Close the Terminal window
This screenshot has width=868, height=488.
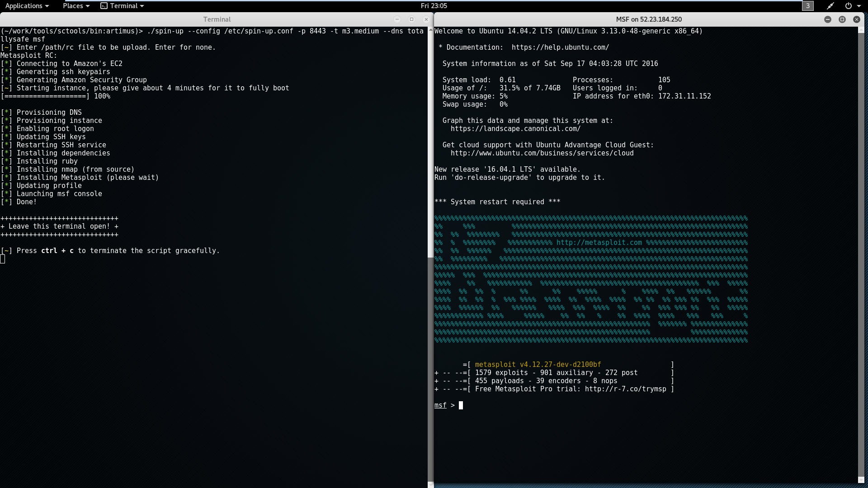426,19
